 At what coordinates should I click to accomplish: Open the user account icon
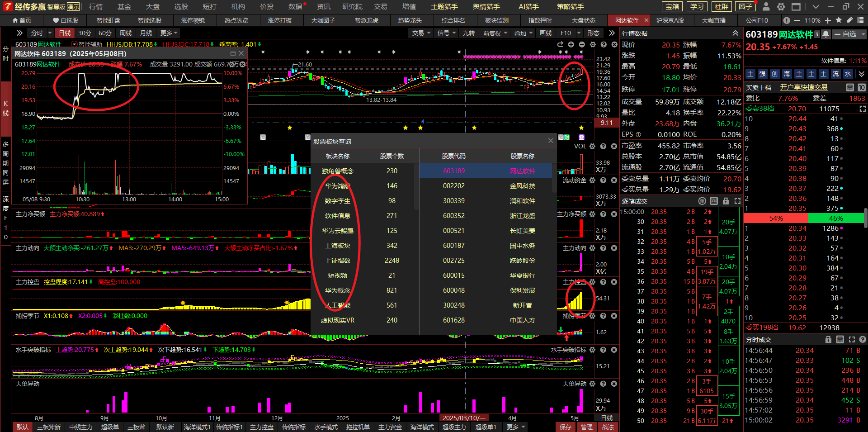pos(766,6)
